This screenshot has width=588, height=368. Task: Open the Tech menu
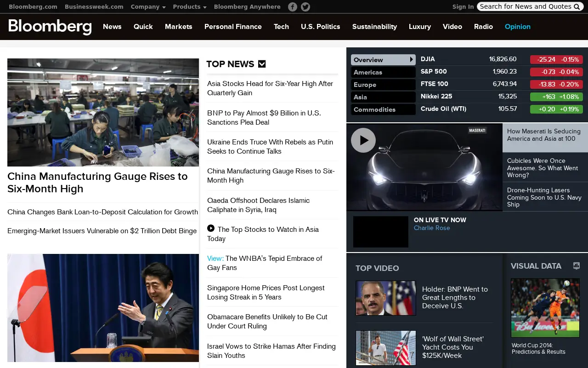pyautogui.click(x=281, y=27)
